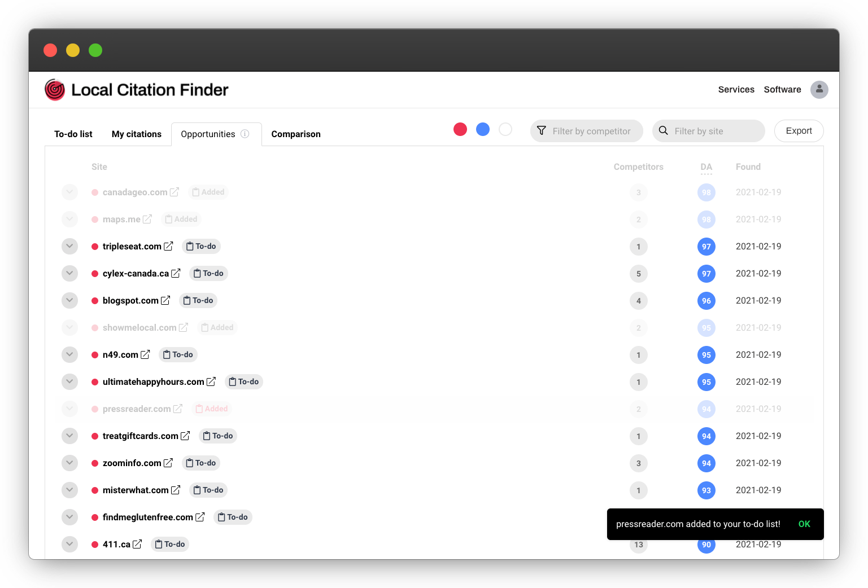Dismiss notification with OK button
The width and height of the screenshot is (868, 588).
(804, 524)
